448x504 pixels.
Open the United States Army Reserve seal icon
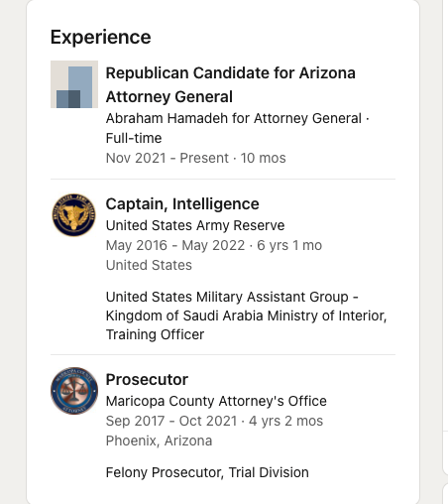pyautogui.click(x=74, y=215)
